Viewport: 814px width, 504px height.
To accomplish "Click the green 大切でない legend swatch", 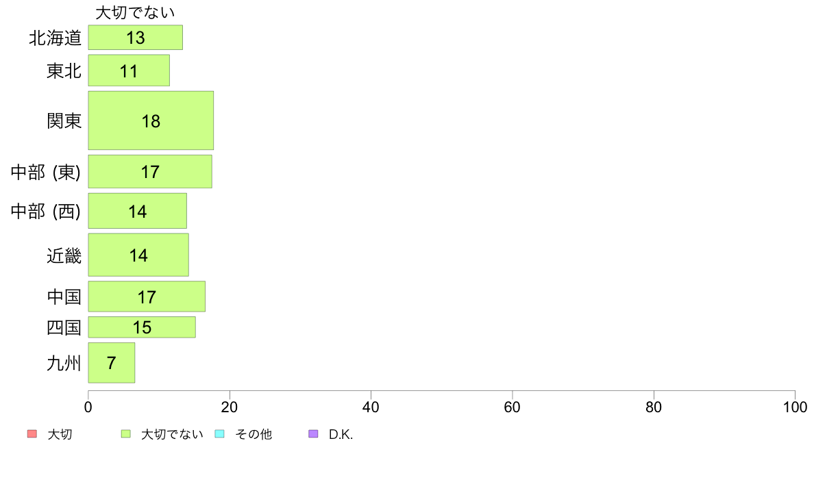I will (x=125, y=433).
